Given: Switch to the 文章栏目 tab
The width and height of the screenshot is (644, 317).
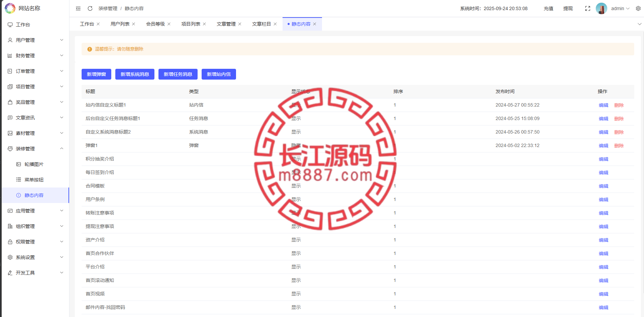Looking at the screenshot, I should (262, 24).
